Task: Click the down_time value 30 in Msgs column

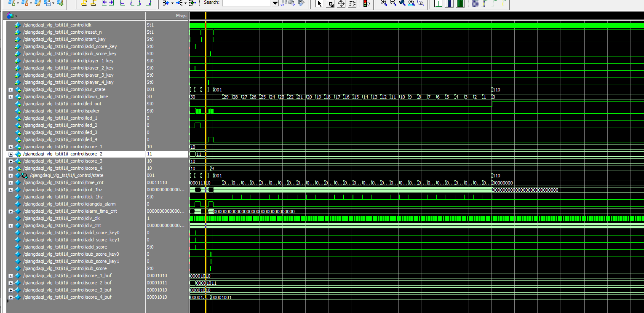Action: (x=149, y=96)
